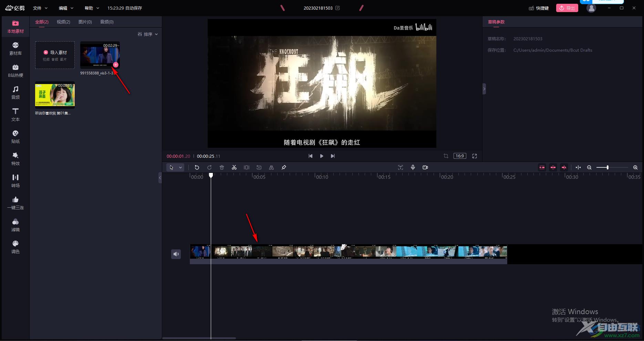Click the reverse playback icon in timeline toolbar
644x341 pixels.
coord(259,167)
